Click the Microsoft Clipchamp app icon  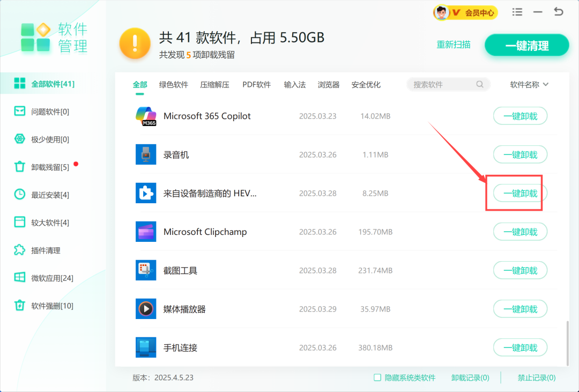[146, 232]
